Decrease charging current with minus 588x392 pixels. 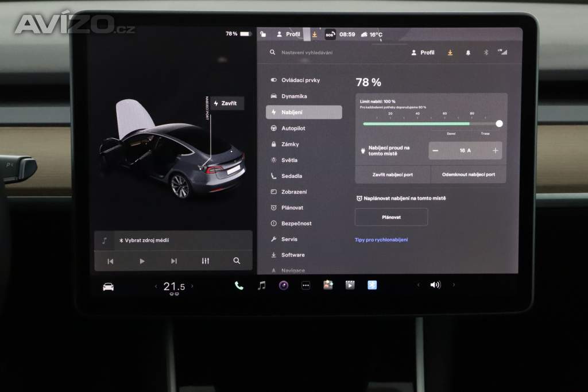[435, 150]
